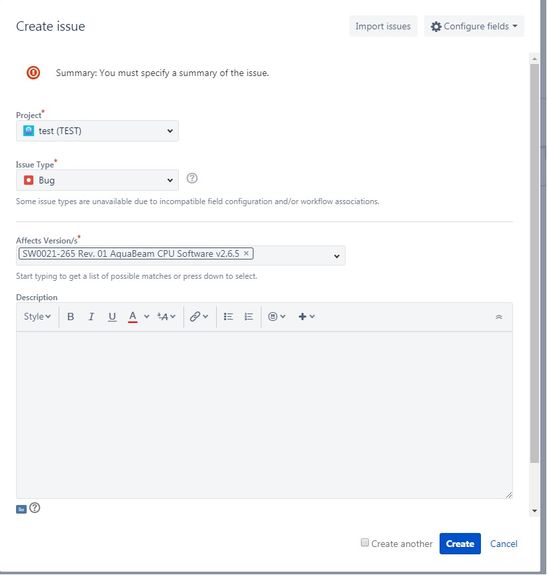The height and width of the screenshot is (575, 547).
Task: Click inside the Description text area
Action: (264, 415)
